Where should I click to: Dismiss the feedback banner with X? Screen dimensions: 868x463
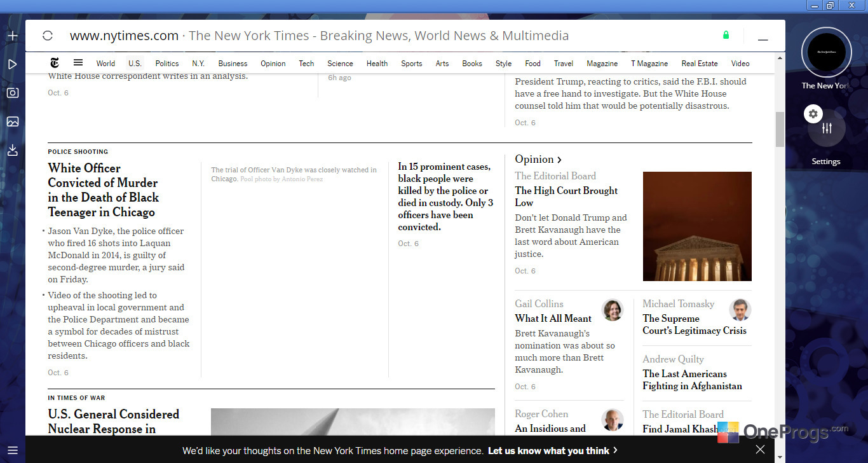pyautogui.click(x=760, y=450)
